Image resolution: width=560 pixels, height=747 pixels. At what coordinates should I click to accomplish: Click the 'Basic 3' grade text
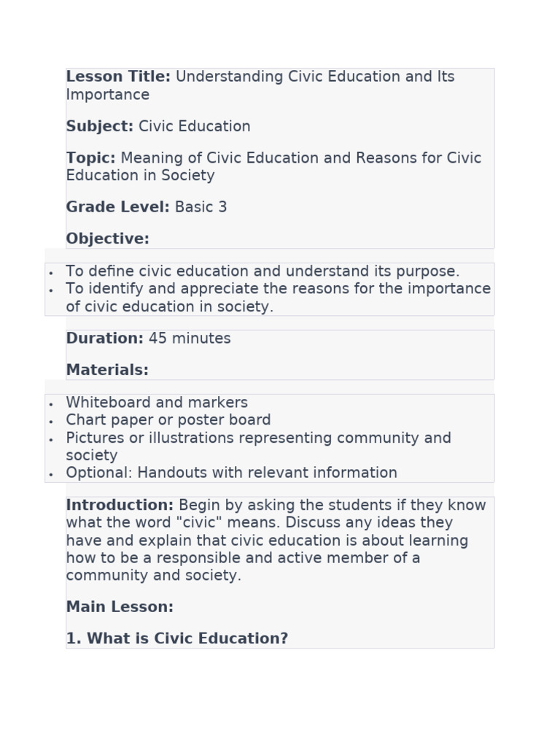point(201,207)
